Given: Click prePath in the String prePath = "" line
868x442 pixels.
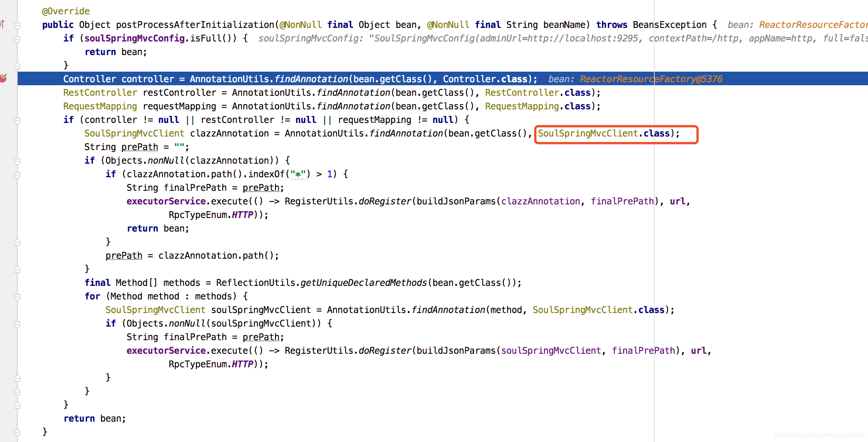Looking at the screenshot, I should [140, 147].
